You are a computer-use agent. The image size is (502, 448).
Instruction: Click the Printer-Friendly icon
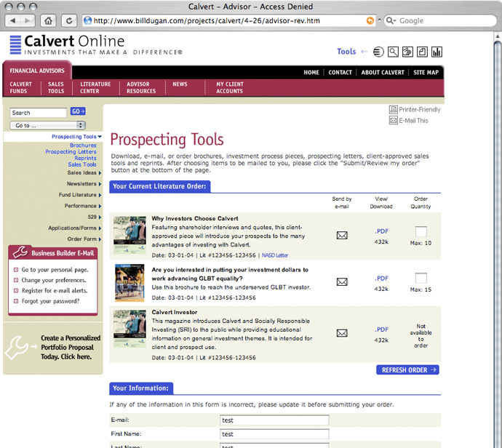click(393, 109)
